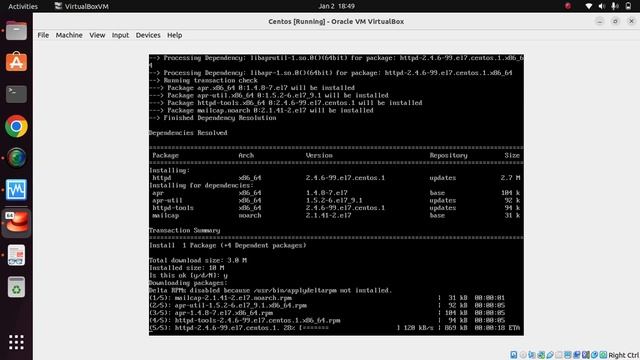Open the volume speaker indicator
640x360 pixels.
click(602, 6)
